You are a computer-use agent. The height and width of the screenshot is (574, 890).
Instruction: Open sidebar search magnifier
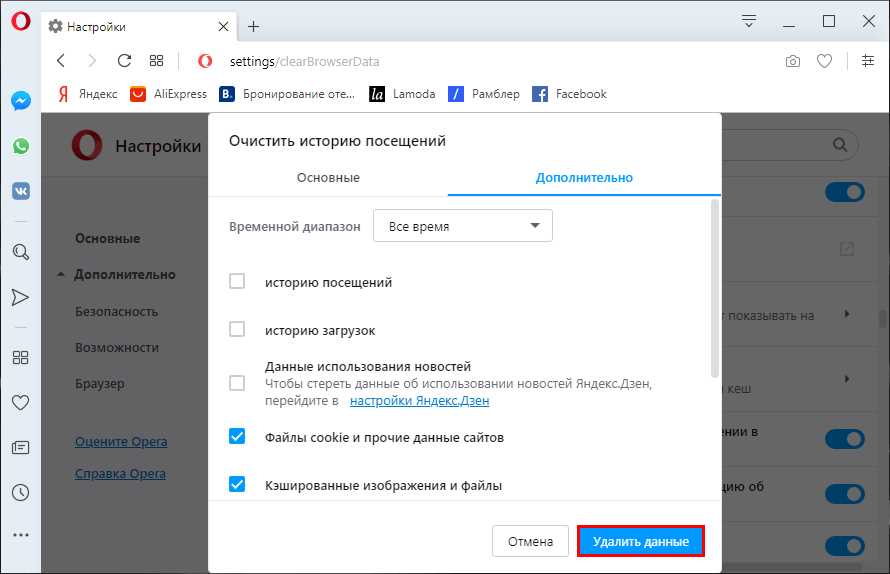(x=21, y=252)
